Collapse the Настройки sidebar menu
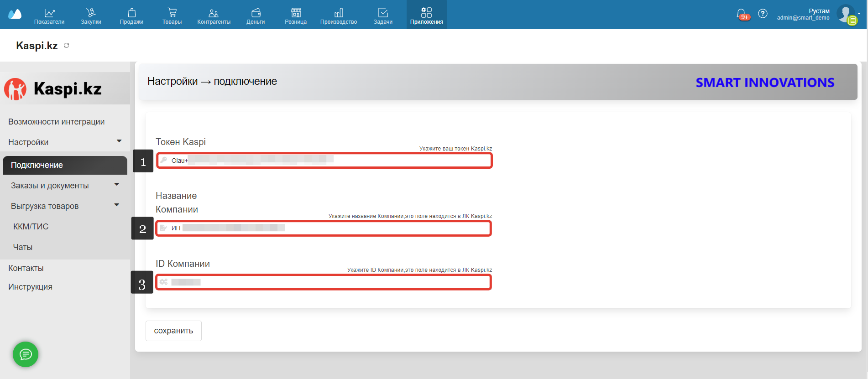This screenshot has width=868, height=379. (119, 141)
